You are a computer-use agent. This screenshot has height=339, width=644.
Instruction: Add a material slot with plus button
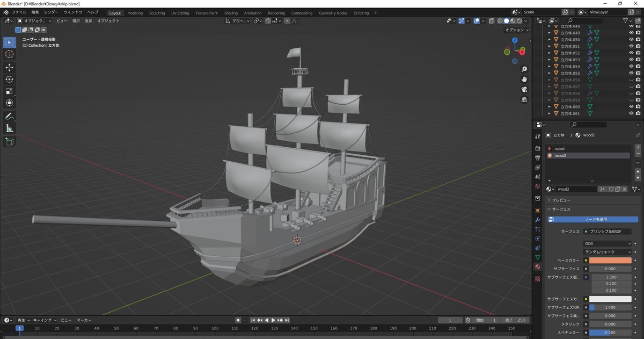638,147
